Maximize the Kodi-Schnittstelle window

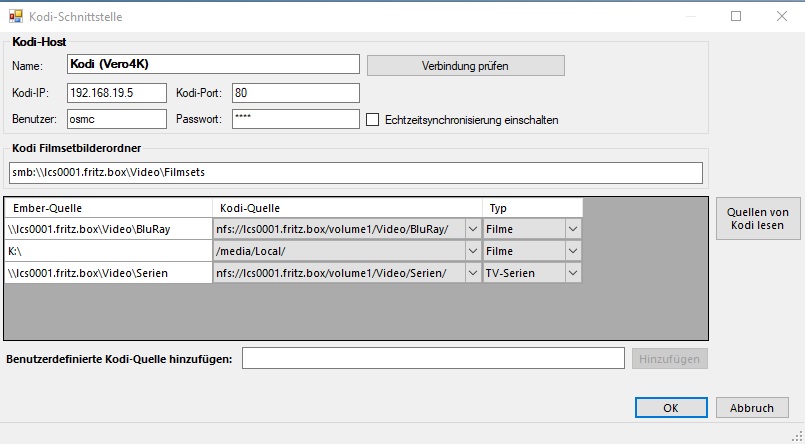pos(736,16)
